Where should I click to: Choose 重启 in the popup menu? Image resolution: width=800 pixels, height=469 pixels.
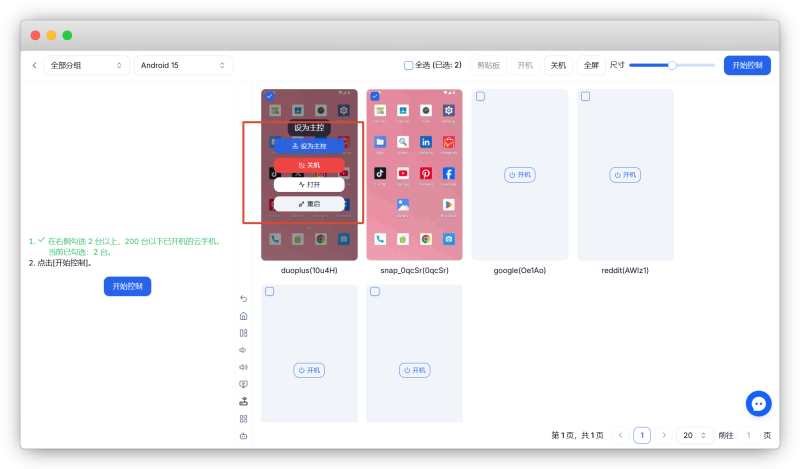click(309, 204)
